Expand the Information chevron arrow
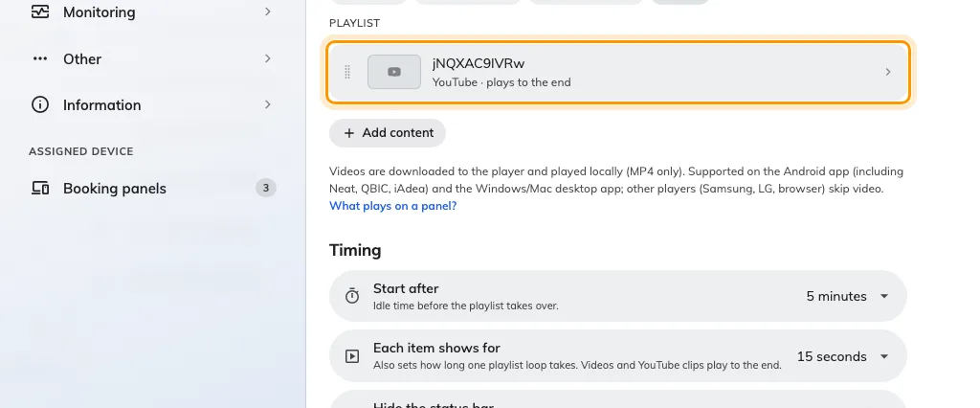Image resolution: width=980 pixels, height=408 pixels. click(x=268, y=104)
